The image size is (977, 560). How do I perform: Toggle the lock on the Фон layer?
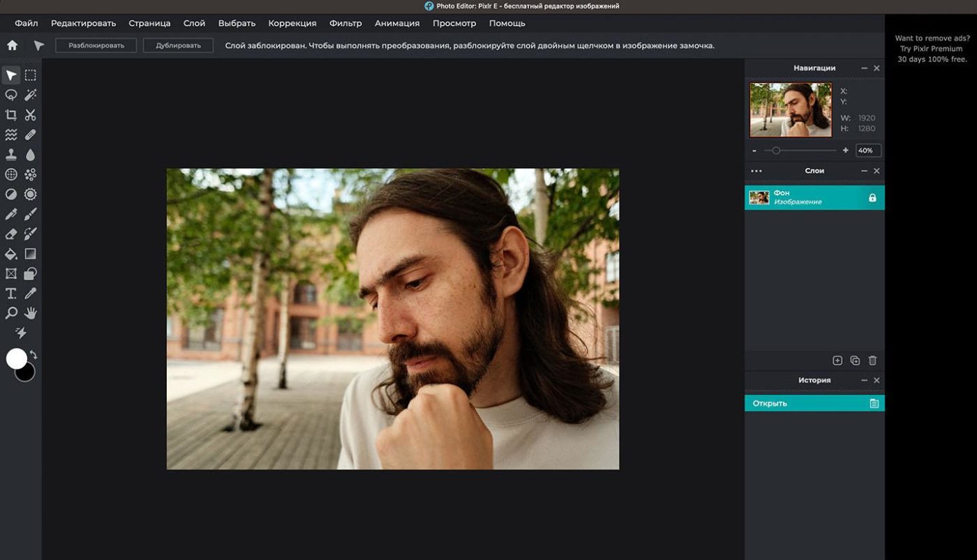coord(872,198)
